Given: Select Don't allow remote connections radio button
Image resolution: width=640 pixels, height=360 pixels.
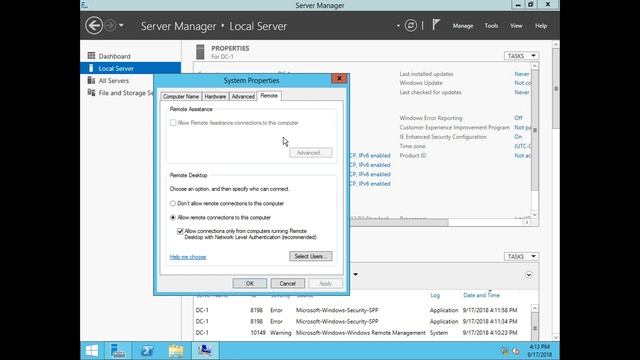Looking at the screenshot, I should (173, 203).
